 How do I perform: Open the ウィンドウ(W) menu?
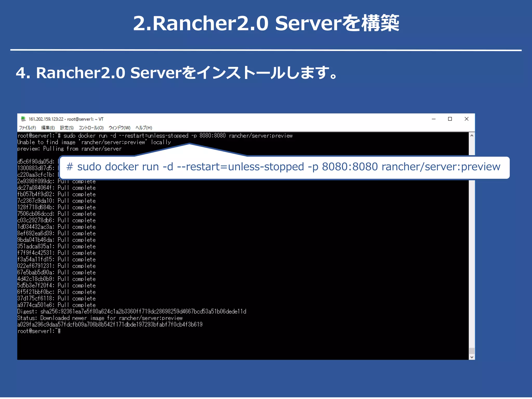[x=119, y=128]
